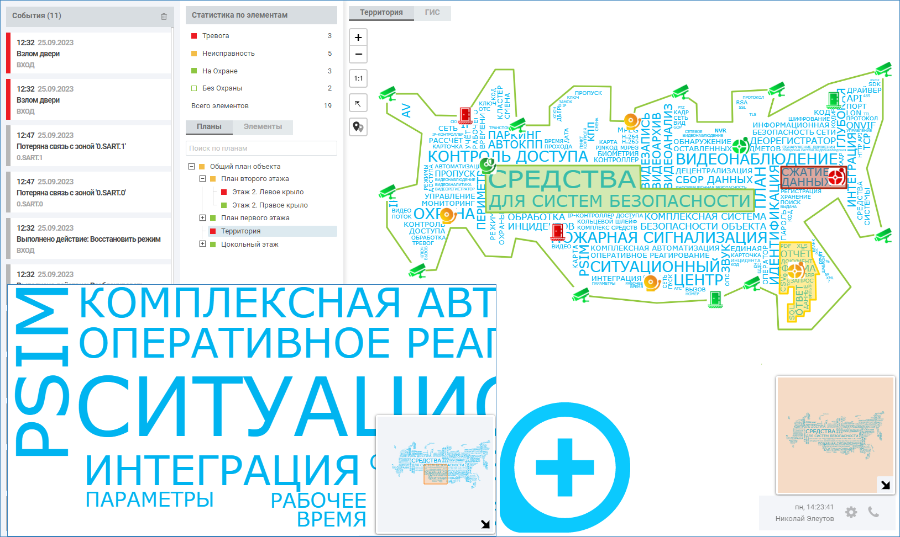Screen dimensions: 900x537
Task: Click user name Николай Элеутов
Action: pos(804,519)
